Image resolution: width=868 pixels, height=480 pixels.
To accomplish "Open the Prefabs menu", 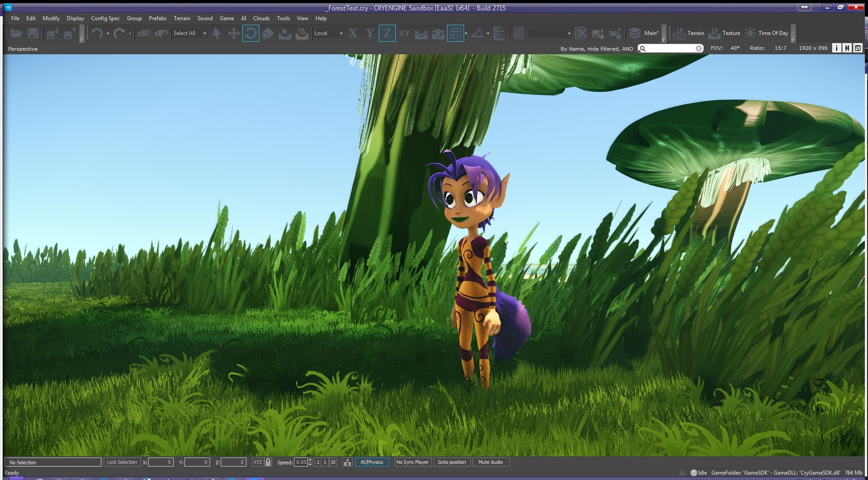I will (x=158, y=18).
